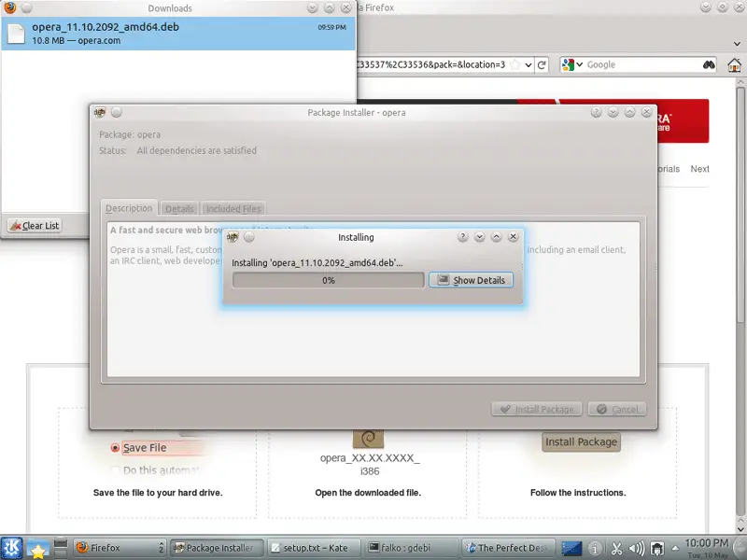747x560 pixels.
Task: Switch to Package Installer in the taskbar
Action: point(217,548)
